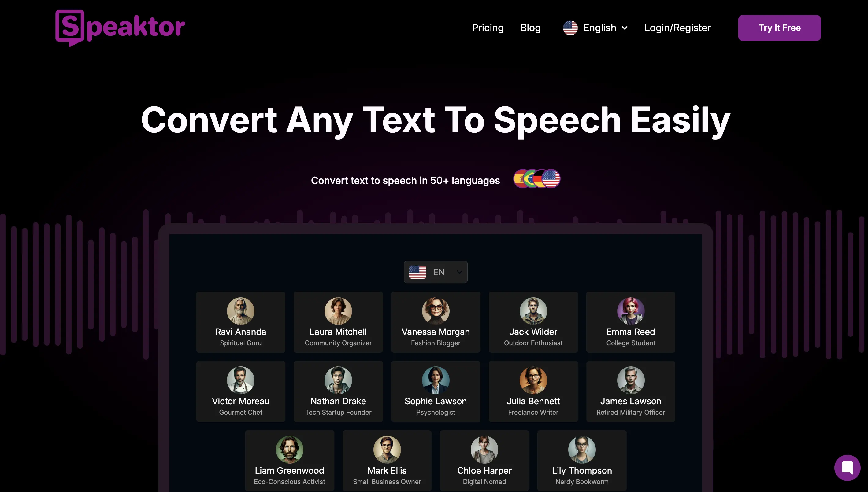Select Jack Wilder Outdoor Enthusiast voice
Screen dimensions: 868x492
point(533,322)
